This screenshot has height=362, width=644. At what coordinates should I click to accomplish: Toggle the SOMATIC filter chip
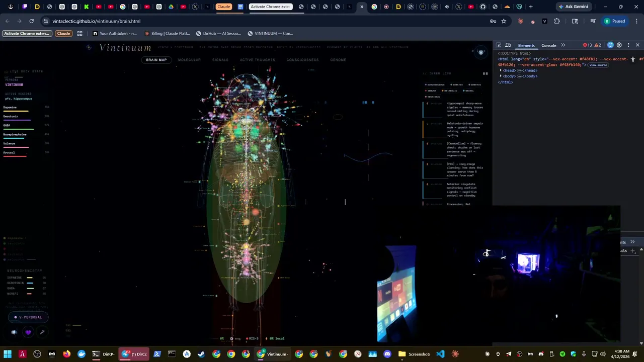(457, 84)
